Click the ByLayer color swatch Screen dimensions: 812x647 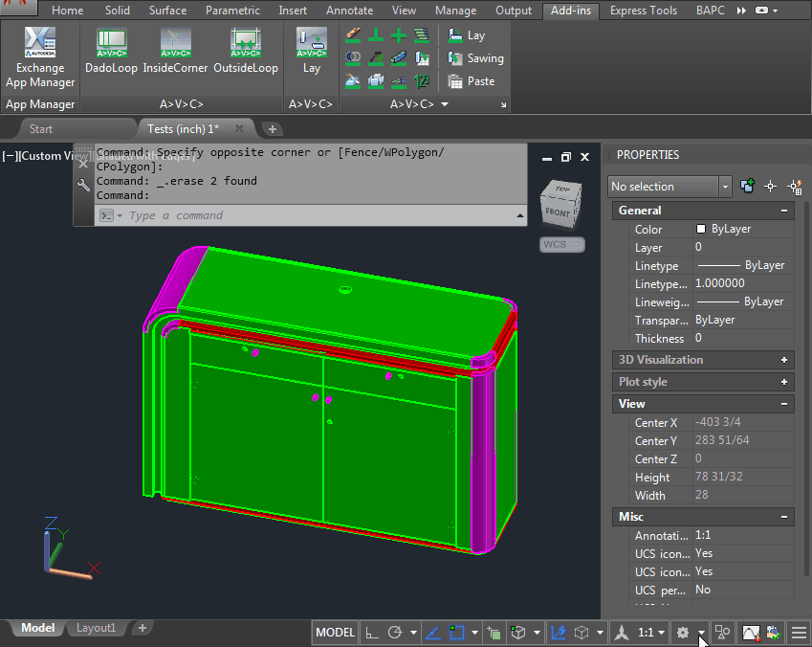click(701, 230)
